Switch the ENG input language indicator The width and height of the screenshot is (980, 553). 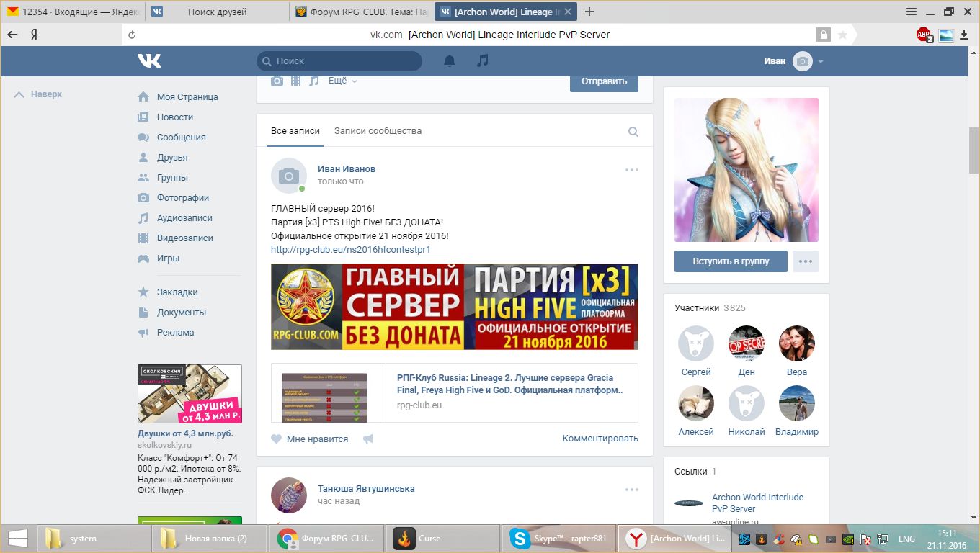[x=906, y=539]
